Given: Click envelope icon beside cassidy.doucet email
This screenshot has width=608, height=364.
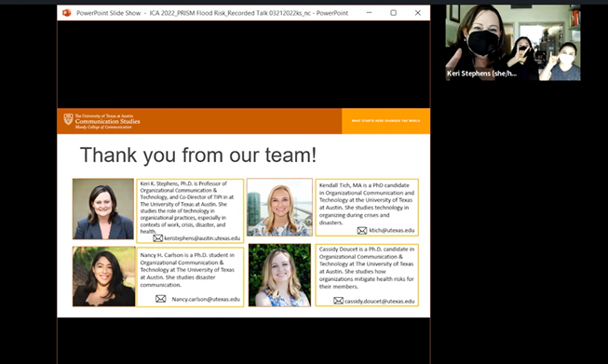Looking at the screenshot, I should pos(338,301).
